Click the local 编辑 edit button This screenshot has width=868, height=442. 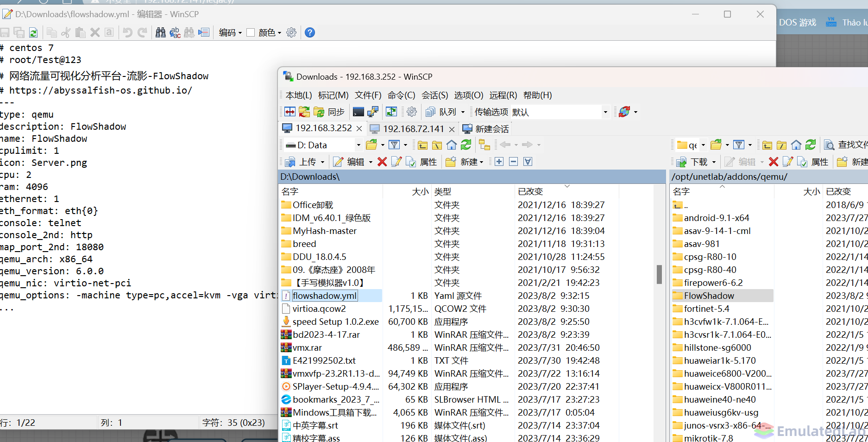[349, 162]
